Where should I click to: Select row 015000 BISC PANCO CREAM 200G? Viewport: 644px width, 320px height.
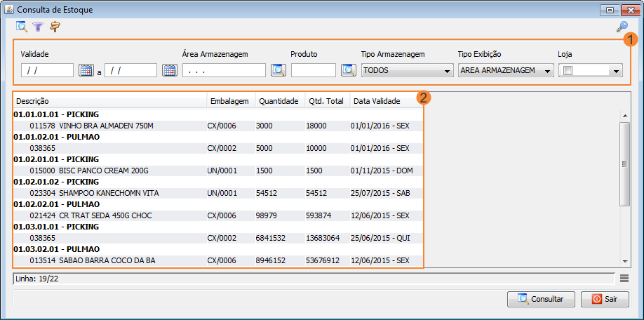click(218, 171)
